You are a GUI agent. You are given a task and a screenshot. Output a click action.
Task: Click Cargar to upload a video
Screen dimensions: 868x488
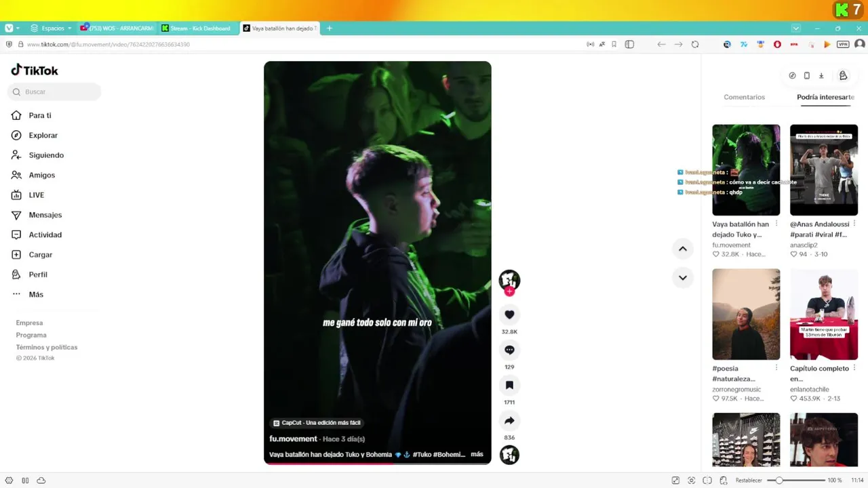pos(32,254)
